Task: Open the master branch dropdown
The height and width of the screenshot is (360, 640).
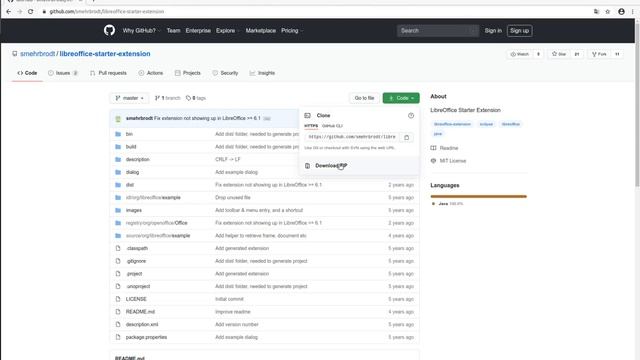Action: click(x=129, y=98)
